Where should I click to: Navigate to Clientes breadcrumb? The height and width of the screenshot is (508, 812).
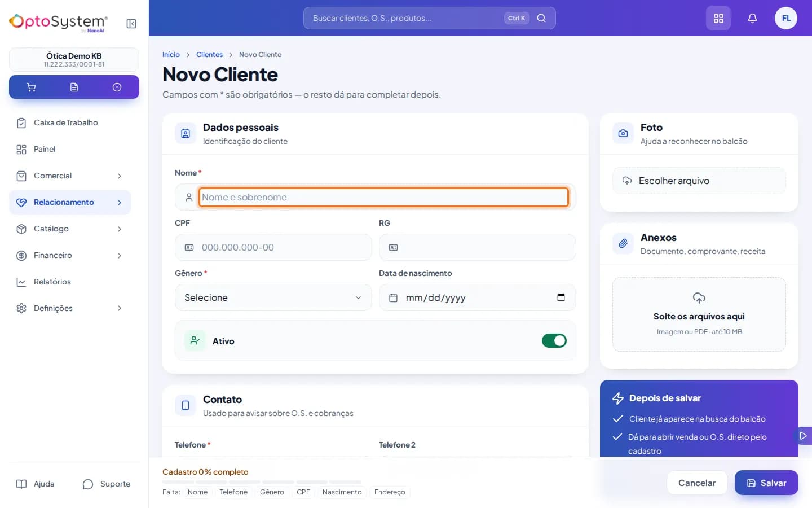[x=209, y=55]
